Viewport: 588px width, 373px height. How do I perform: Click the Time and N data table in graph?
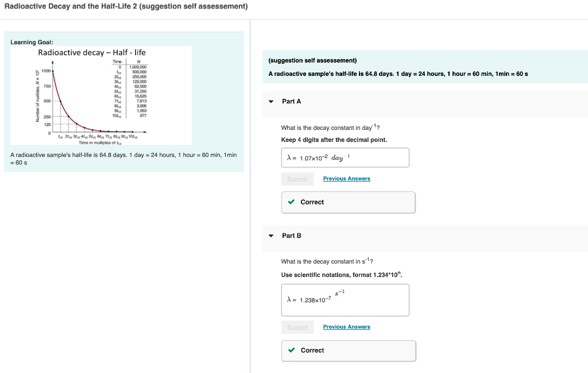pos(130,89)
